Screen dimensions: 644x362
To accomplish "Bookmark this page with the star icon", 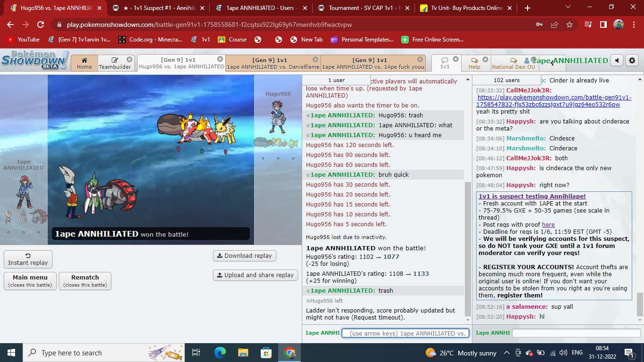I will pyautogui.click(x=570, y=25).
